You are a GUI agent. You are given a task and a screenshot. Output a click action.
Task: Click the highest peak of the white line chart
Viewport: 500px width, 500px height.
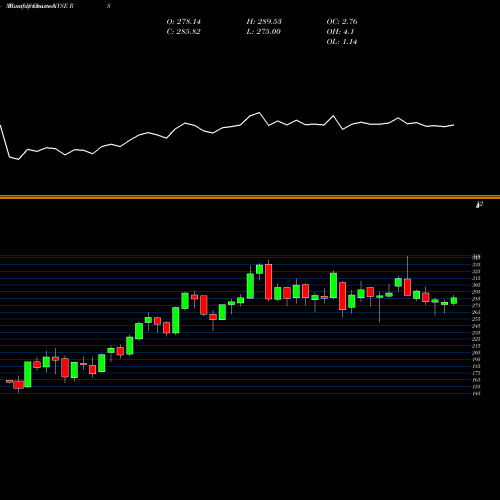coord(259,113)
